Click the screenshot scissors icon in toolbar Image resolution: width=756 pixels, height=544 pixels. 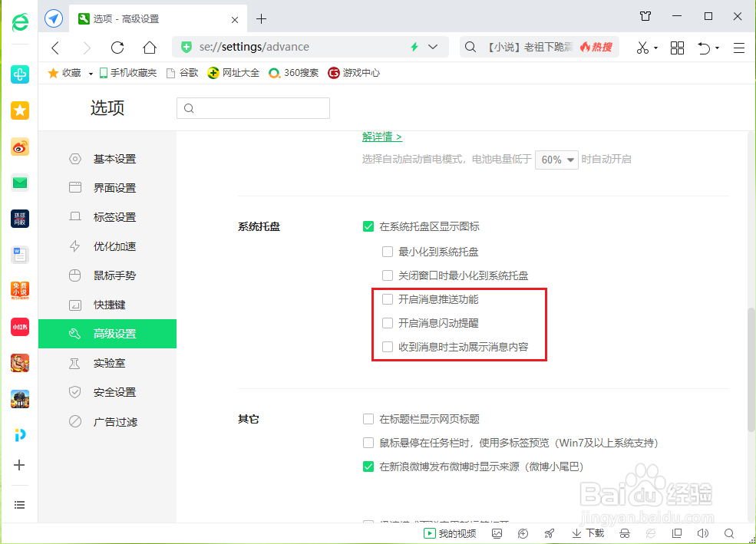click(x=643, y=47)
